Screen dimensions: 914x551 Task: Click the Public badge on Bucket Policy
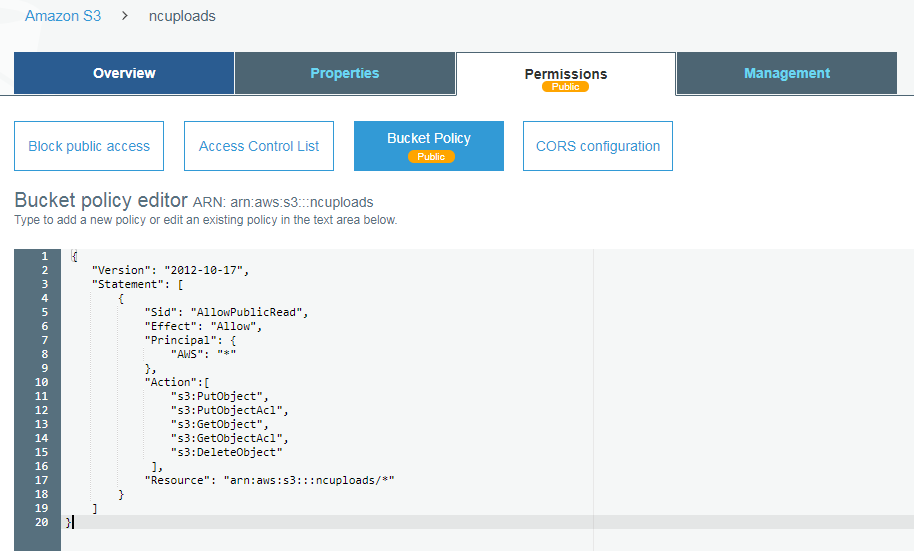pos(431,156)
